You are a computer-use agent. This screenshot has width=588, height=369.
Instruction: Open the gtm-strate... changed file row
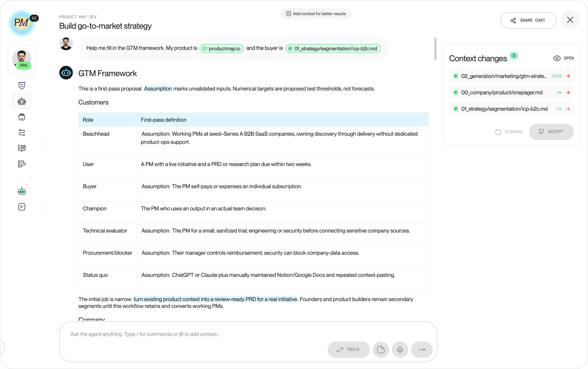[511, 76]
